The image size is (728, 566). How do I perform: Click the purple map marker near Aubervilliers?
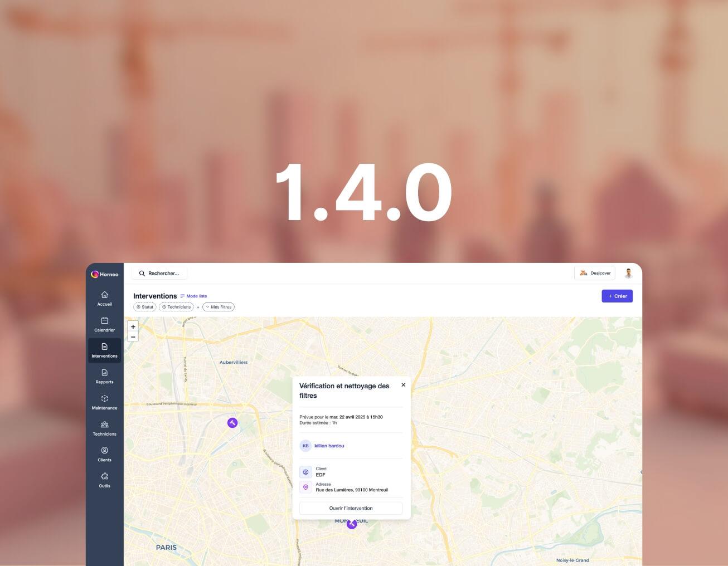pyautogui.click(x=232, y=423)
